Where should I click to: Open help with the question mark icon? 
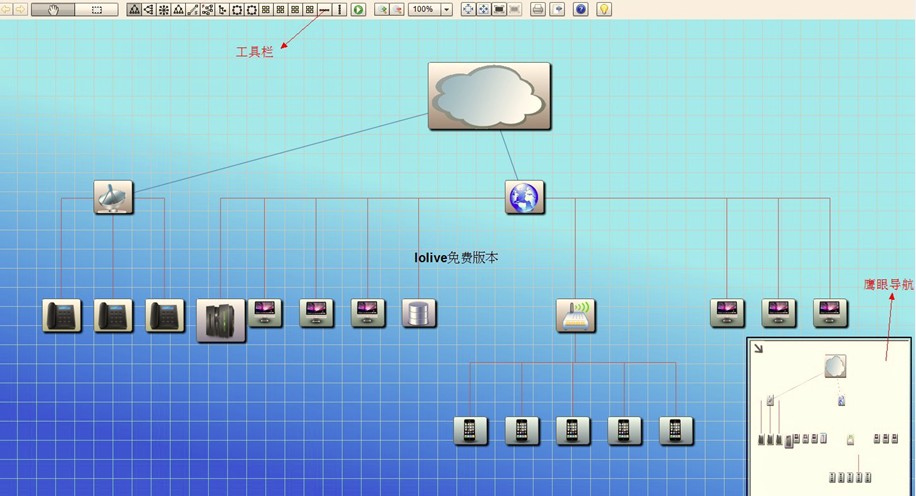pos(581,9)
